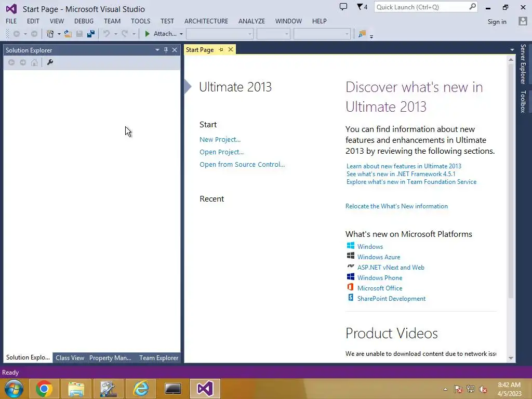Open the Solution Configurations combo box
Image resolution: width=532 pixels, height=399 pixels.
pos(220,34)
